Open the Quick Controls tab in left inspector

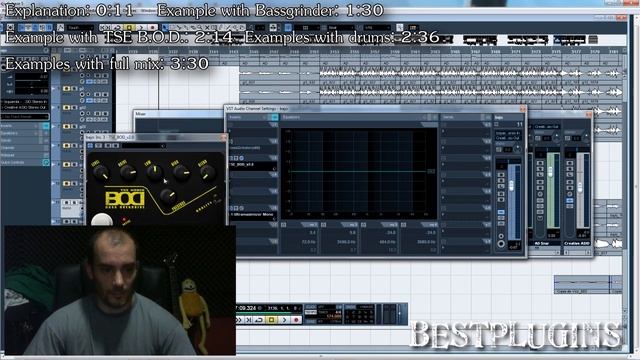pos(24,162)
